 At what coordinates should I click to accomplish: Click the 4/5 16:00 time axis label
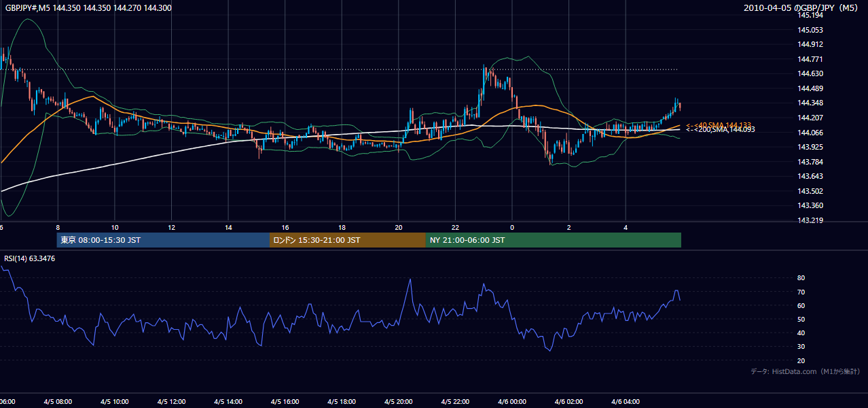pos(285,402)
